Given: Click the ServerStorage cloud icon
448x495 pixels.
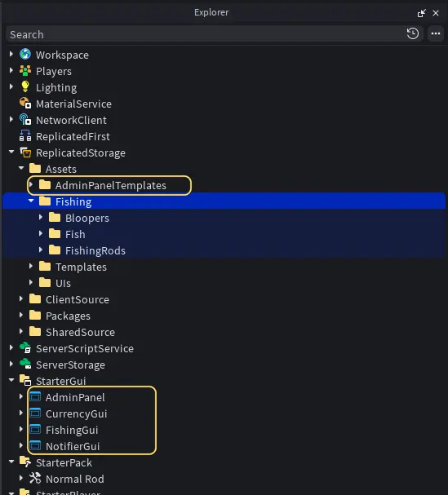Looking at the screenshot, I should point(25,365).
